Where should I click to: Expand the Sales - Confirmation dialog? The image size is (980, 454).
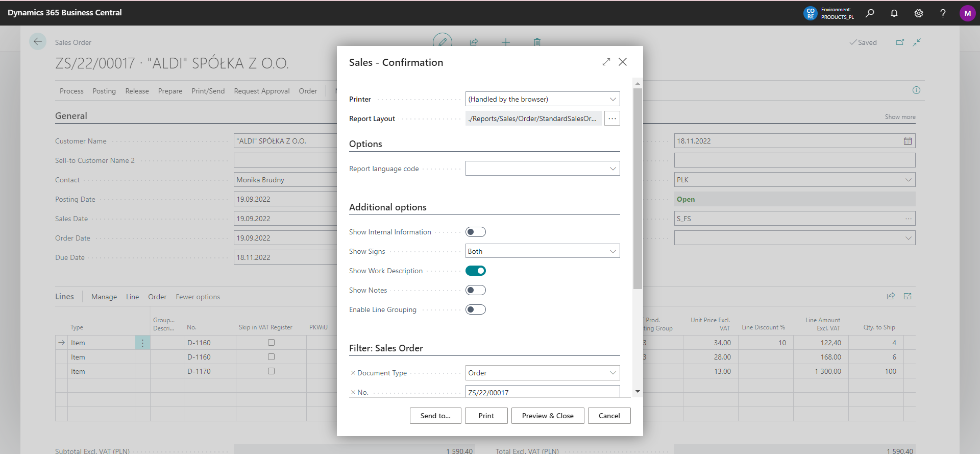click(606, 62)
